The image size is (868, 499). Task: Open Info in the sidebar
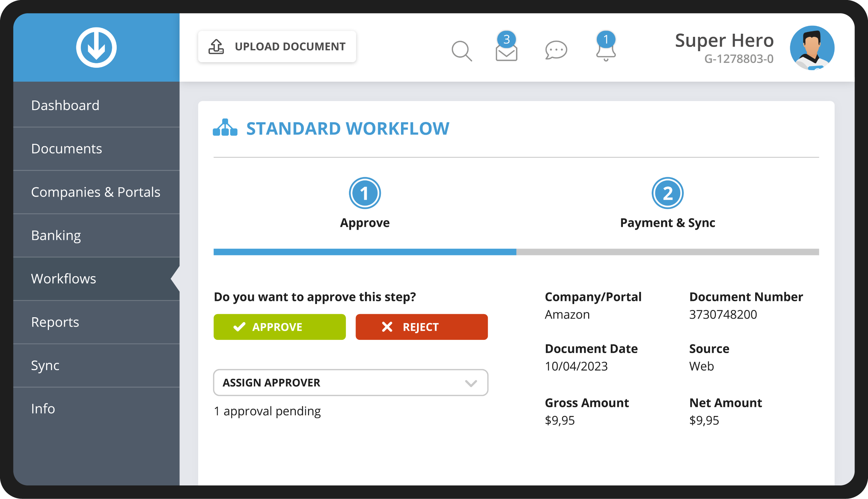96,409
